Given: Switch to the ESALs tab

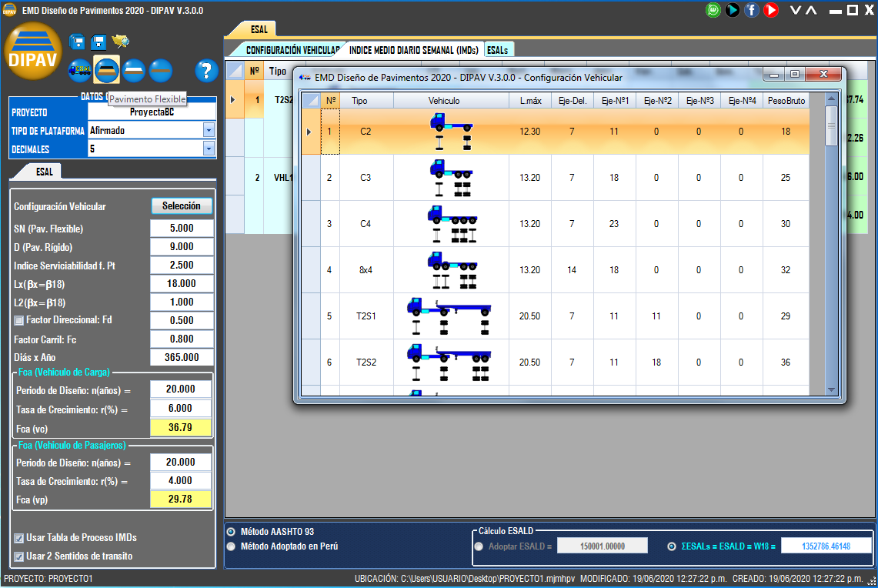Looking at the screenshot, I should click(497, 50).
